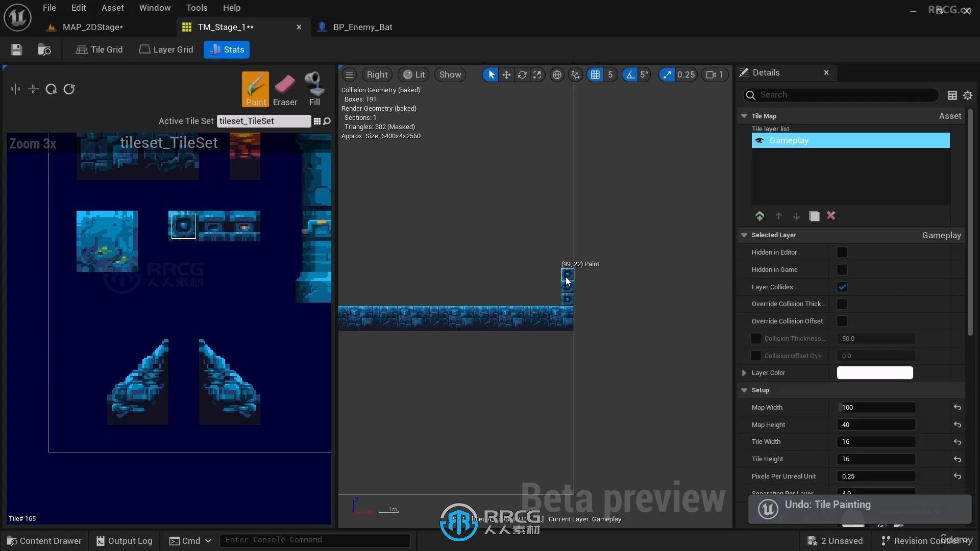Toggle Hidden in Game checkbox
Screen dimensions: 980x551
[x=841, y=269]
